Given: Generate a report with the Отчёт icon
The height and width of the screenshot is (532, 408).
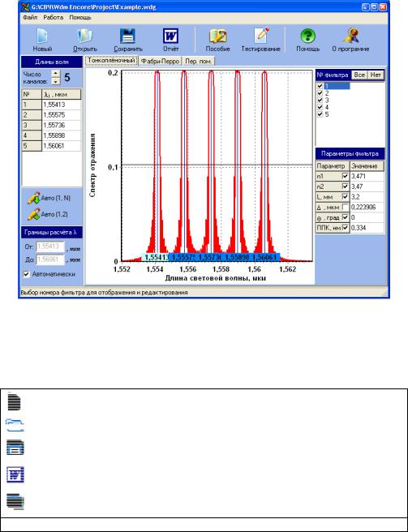Looking at the screenshot, I should pyautogui.click(x=170, y=36).
